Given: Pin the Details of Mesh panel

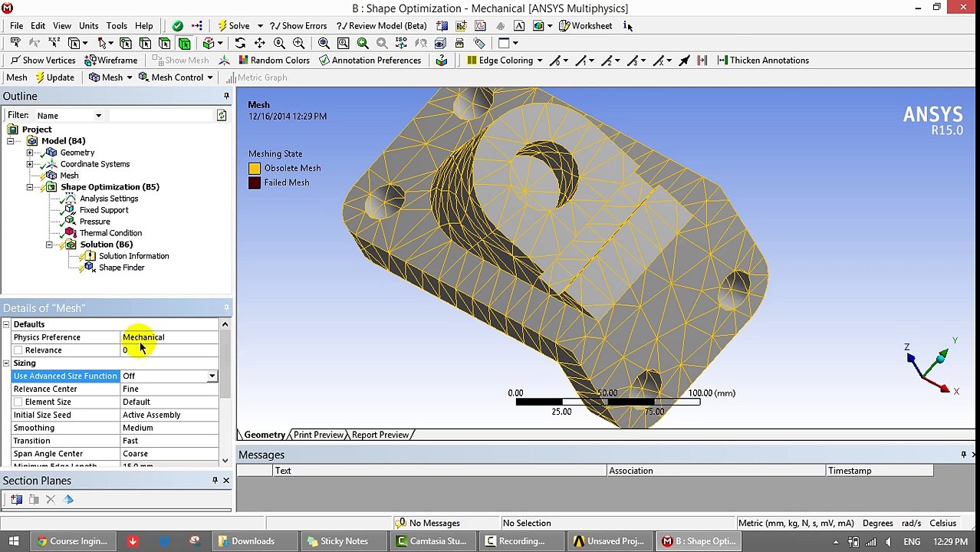Looking at the screenshot, I should pyautogui.click(x=226, y=307).
